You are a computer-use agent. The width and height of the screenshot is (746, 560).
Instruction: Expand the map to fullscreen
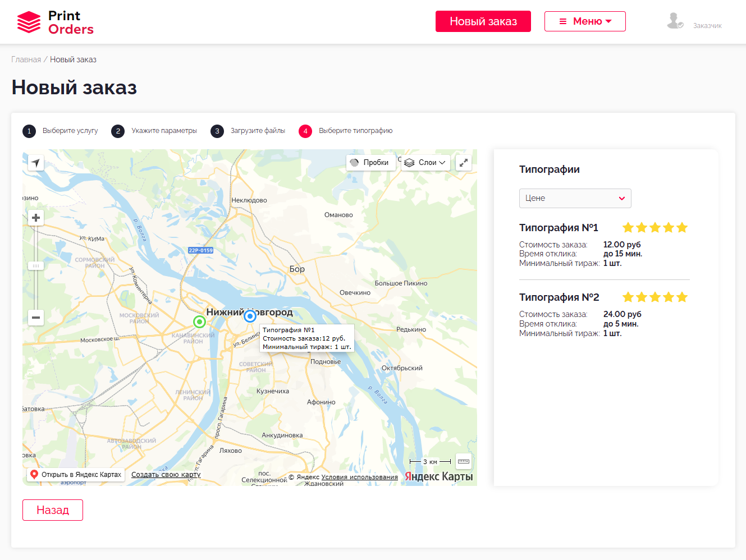click(464, 163)
